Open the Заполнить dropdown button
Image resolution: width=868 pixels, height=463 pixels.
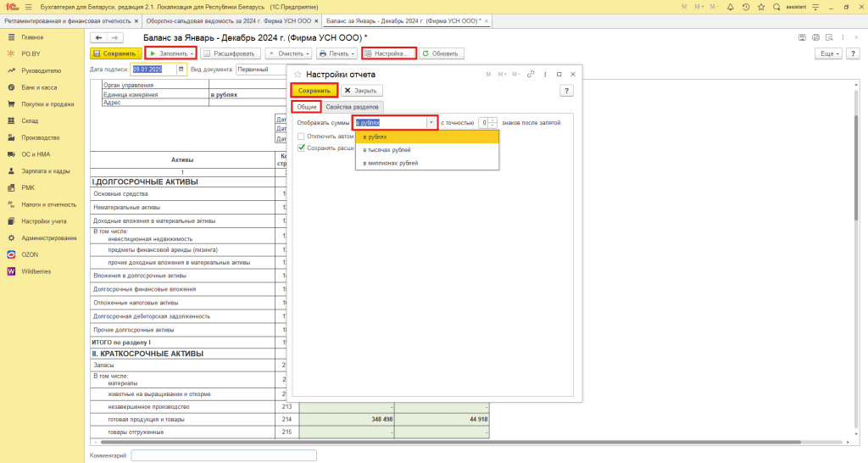(x=170, y=53)
